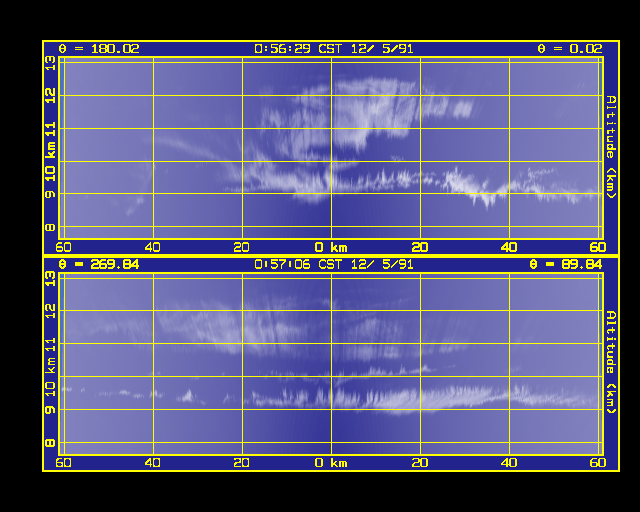This screenshot has height=512, width=640.
Task: Click altitude tick 12 on the upper plot
Action: tap(50, 96)
